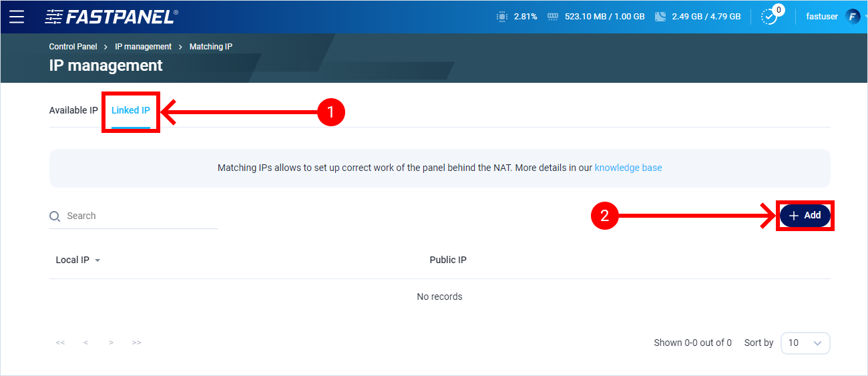The width and height of the screenshot is (868, 376).
Task: Click the Matching IP breadcrumb
Action: pyautogui.click(x=211, y=47)
